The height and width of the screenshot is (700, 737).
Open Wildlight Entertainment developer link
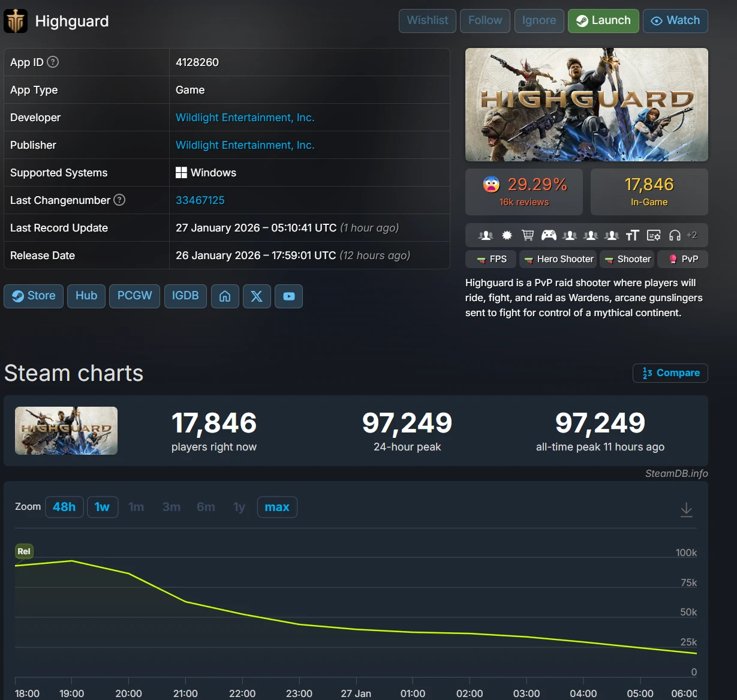(245, 118)
